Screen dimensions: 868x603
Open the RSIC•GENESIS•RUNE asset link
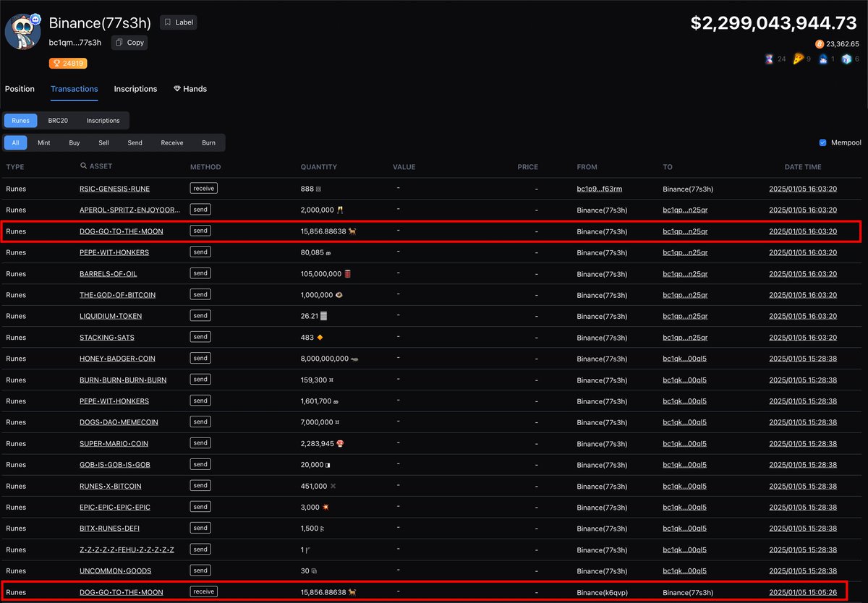[113, 189]
